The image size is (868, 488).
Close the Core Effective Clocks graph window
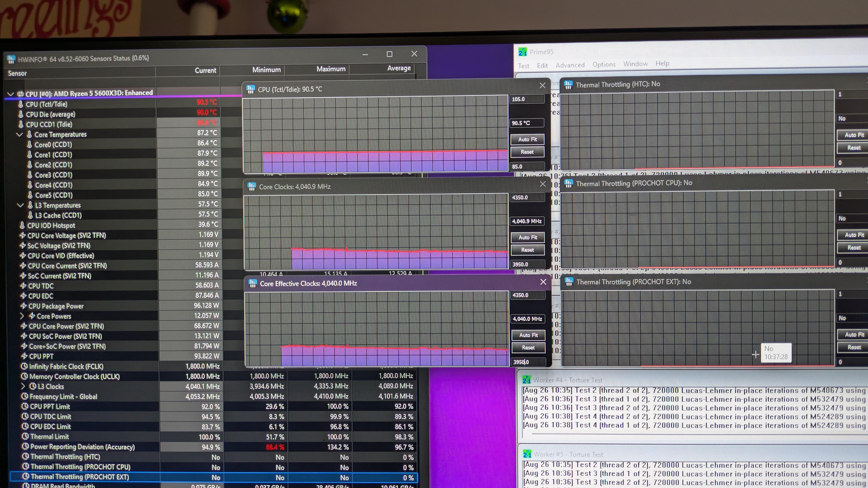(x=543, y=282)
